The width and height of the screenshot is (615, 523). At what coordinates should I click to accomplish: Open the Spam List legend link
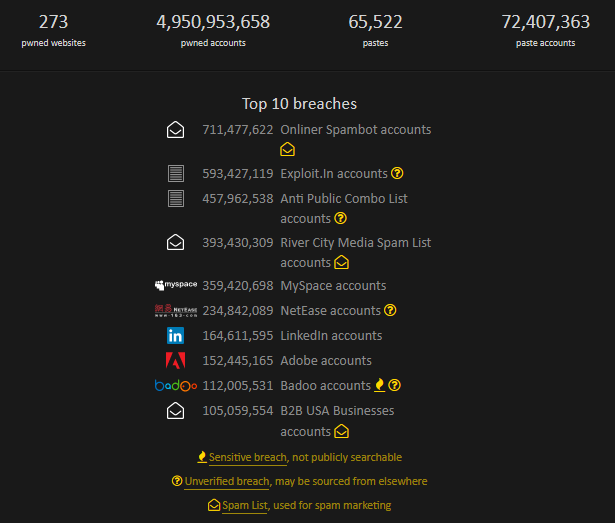pos(244,506)
